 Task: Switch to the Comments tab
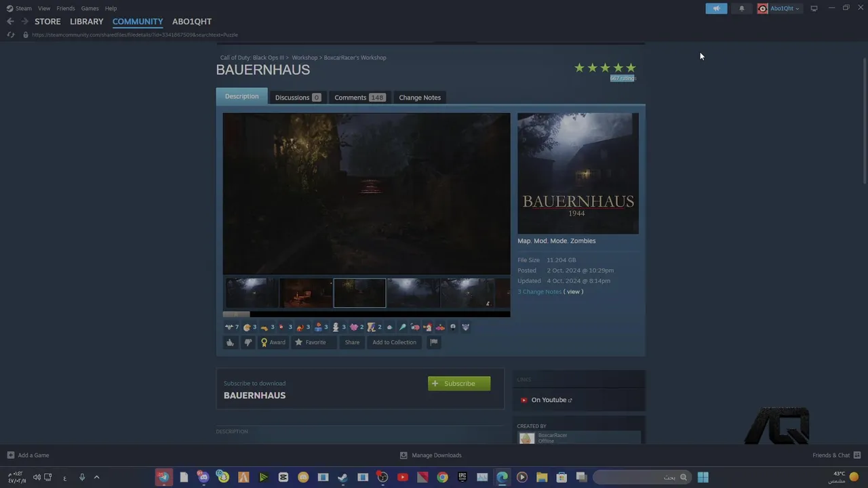pos(359,98)
